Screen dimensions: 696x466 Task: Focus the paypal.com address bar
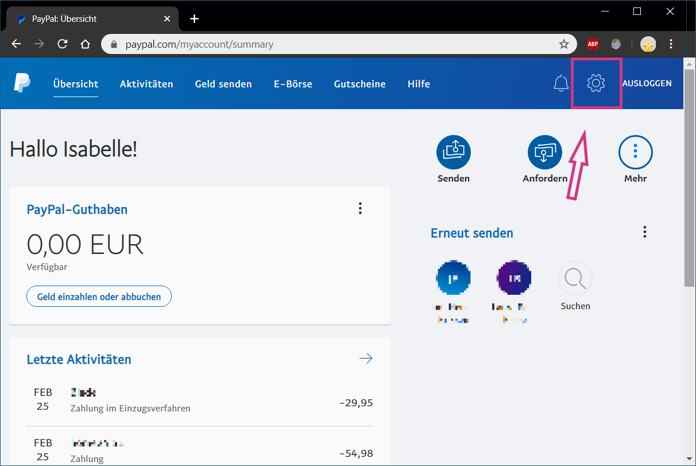coord(339,44)
